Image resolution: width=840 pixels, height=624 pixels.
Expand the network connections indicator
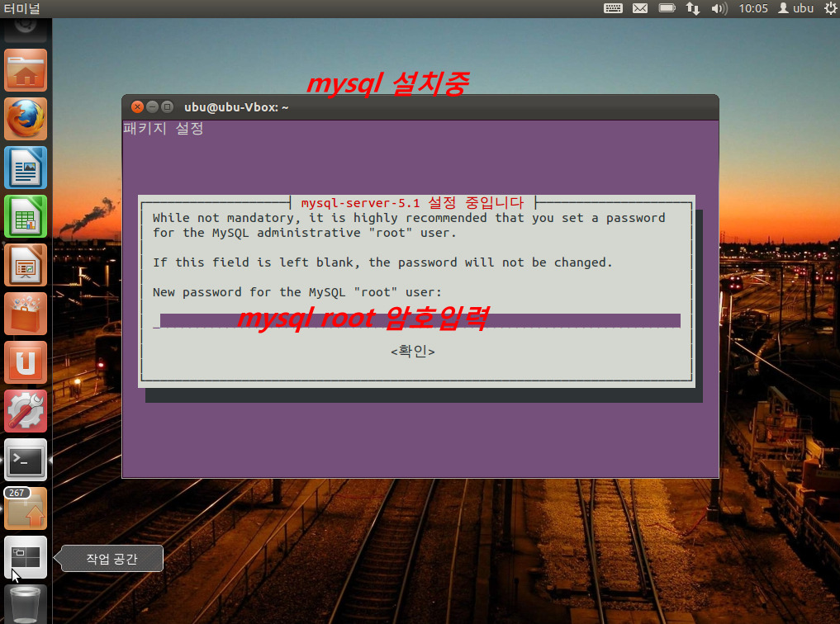point(693,8)
